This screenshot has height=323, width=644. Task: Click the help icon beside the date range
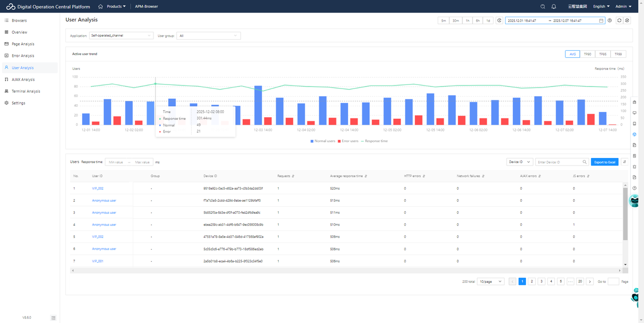pos(609,20)
